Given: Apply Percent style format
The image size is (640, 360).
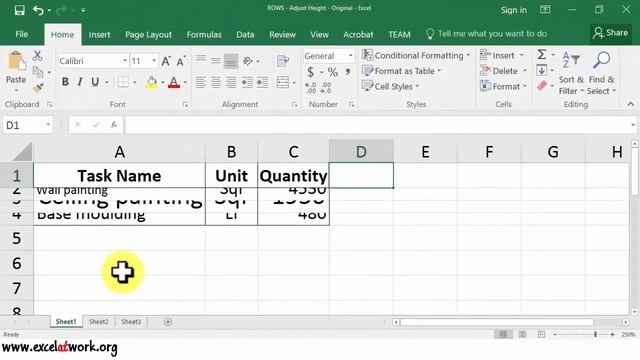Looking at the screenshot, I should 333,72.
